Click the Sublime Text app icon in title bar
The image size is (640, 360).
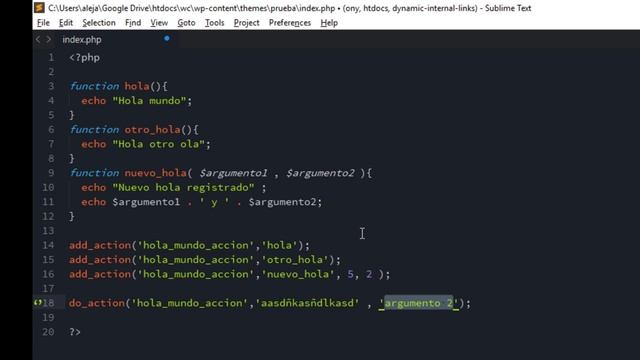(40, 8)
